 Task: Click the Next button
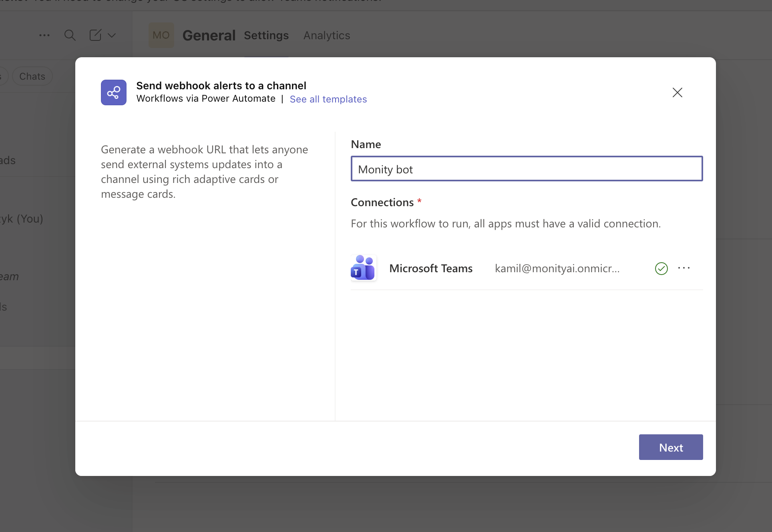click(x=671, y=447)
